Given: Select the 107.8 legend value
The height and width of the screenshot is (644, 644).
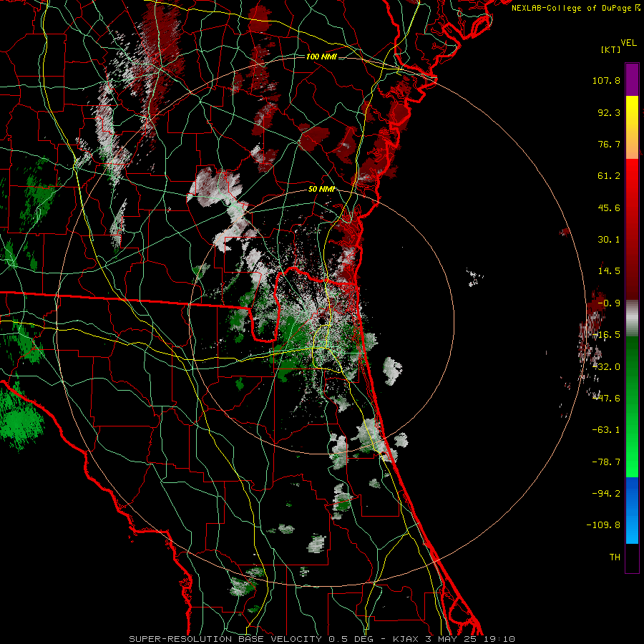Looking at the screenshot, I should (x=606, y=80).
